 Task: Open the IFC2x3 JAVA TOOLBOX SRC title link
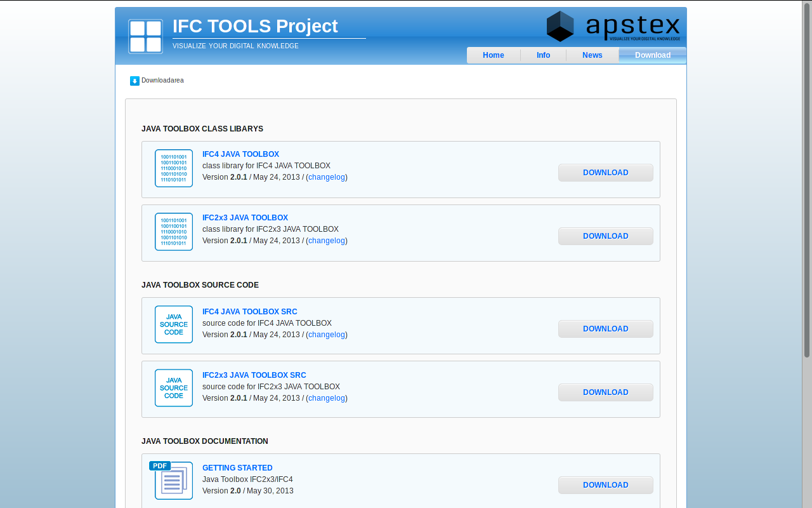pyautogui.click(x=254, y=375)
